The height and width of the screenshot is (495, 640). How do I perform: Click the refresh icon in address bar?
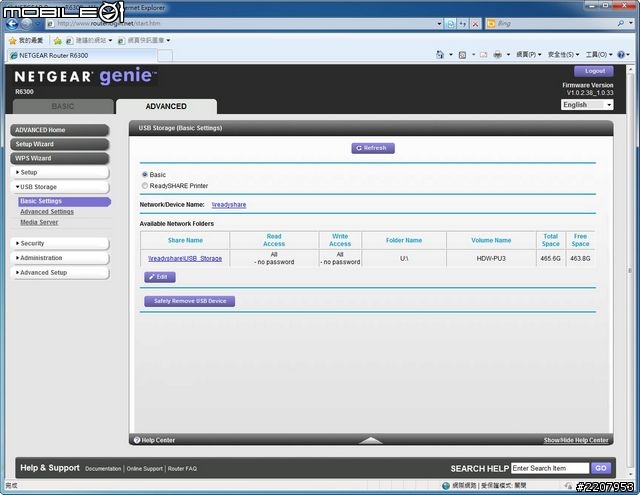coord(463,24)
